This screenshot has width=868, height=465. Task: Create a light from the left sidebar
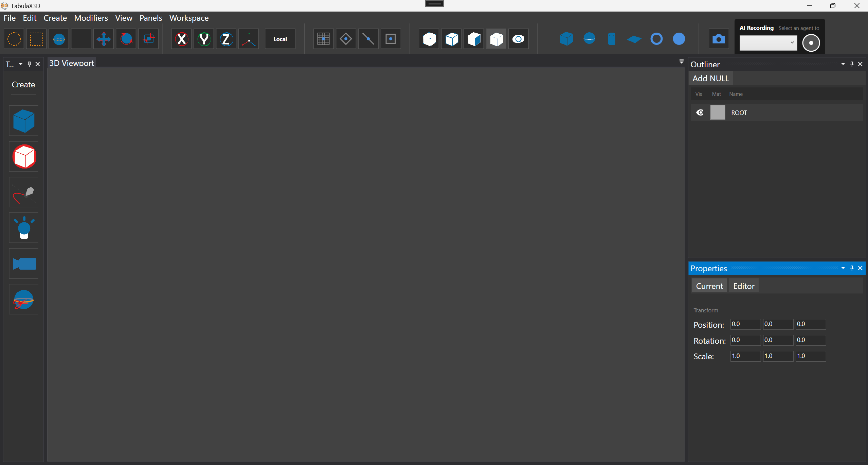[x=23, y=227]
